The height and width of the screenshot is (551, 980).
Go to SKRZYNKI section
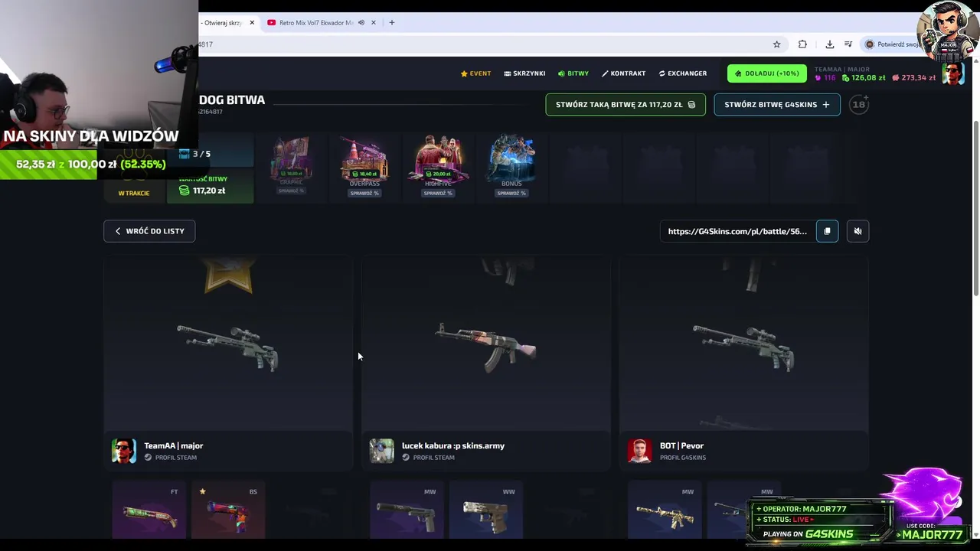point(524,73)
